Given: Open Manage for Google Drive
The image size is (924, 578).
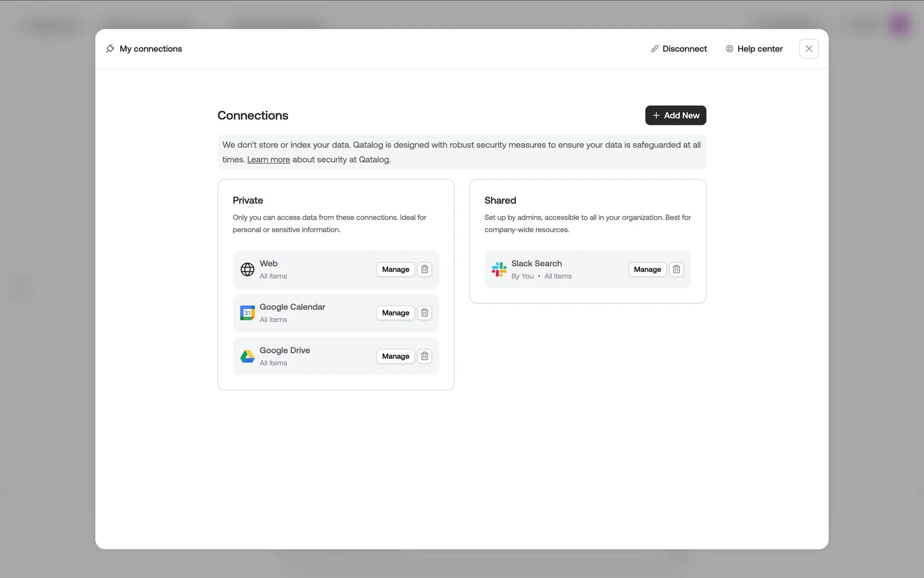Looking at the screenshot, I should click(x=395, y=356).
